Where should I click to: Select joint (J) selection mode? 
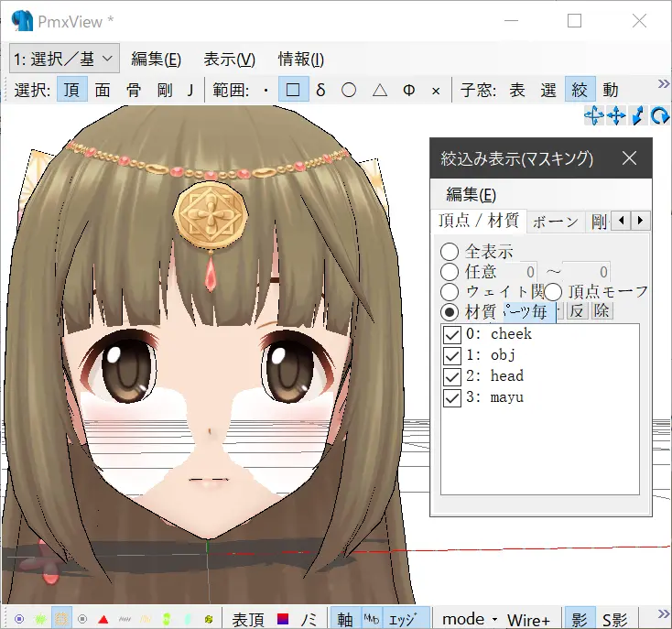tap(190, 90)
